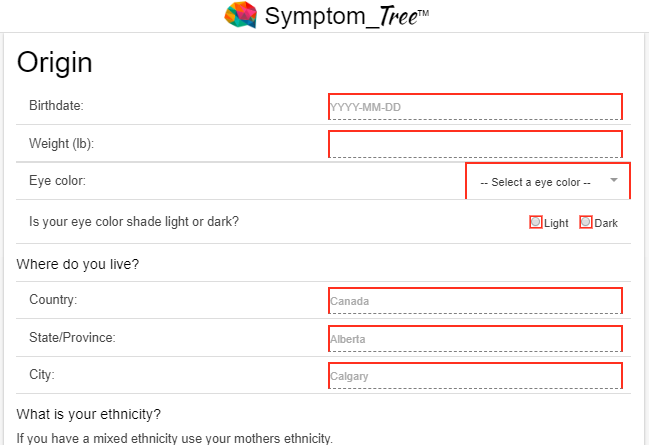Click the 'State/Province:' label
649x445 pixels.
coord(72,337)
